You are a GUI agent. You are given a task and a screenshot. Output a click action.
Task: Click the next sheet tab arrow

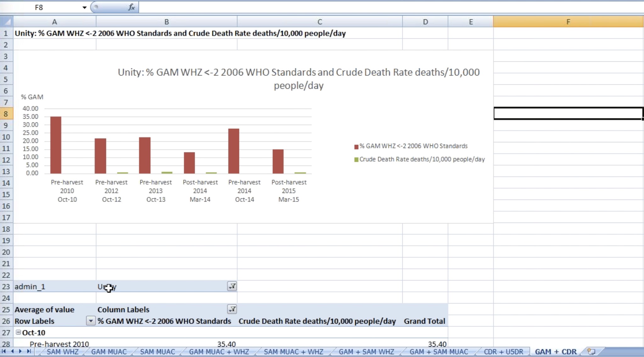coord(20,351)
